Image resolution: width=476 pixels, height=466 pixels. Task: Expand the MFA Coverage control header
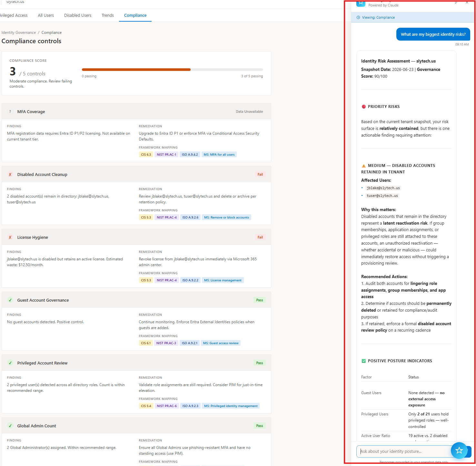[x=136, y=112]
